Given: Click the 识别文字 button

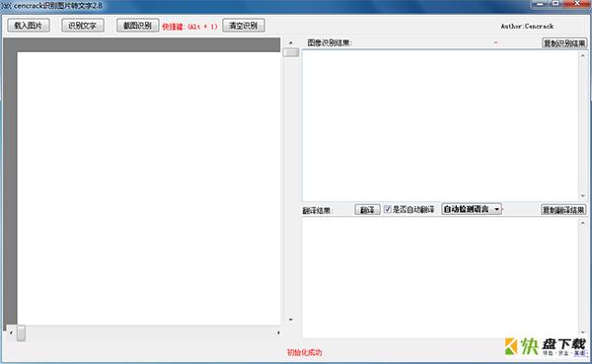Looking at the screenshot, I should click(82, 26).
